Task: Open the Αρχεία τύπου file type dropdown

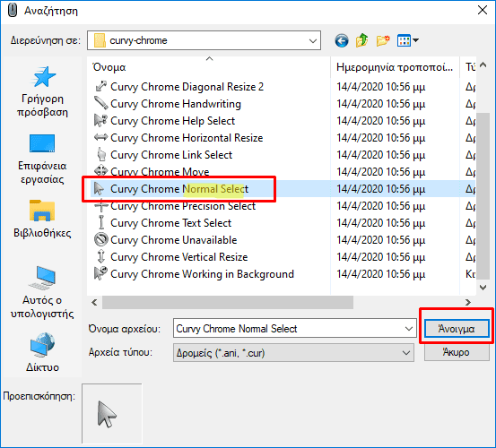Action: click(x=293, y=353)
